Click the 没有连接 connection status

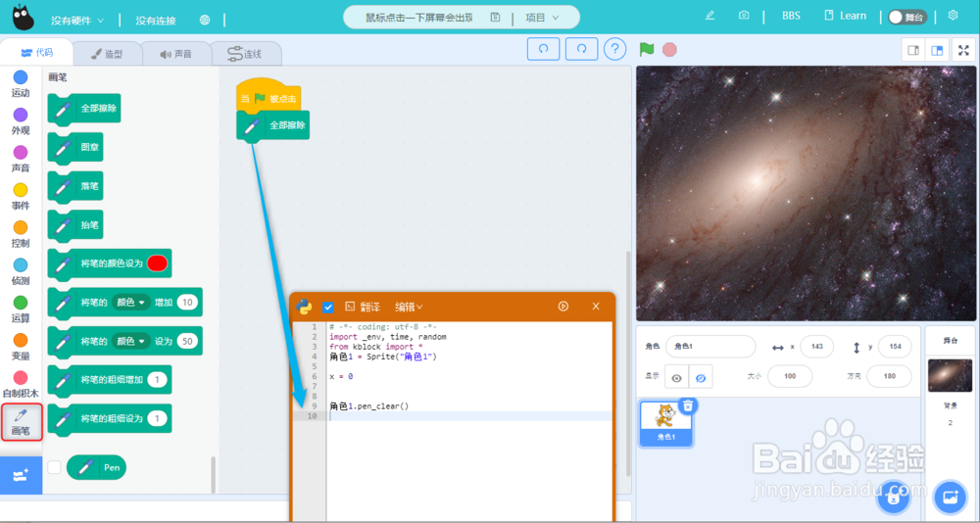pyautogui.click(x=156, y=21)
